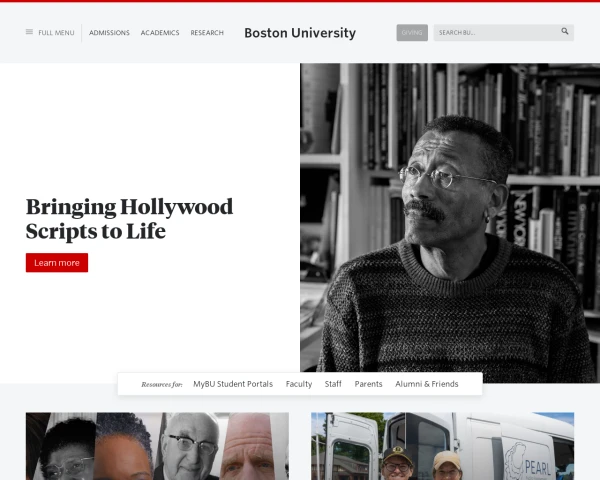The image size is (600, 480).
Task: Focus the Search BU input field
Action: pos(495,33)
